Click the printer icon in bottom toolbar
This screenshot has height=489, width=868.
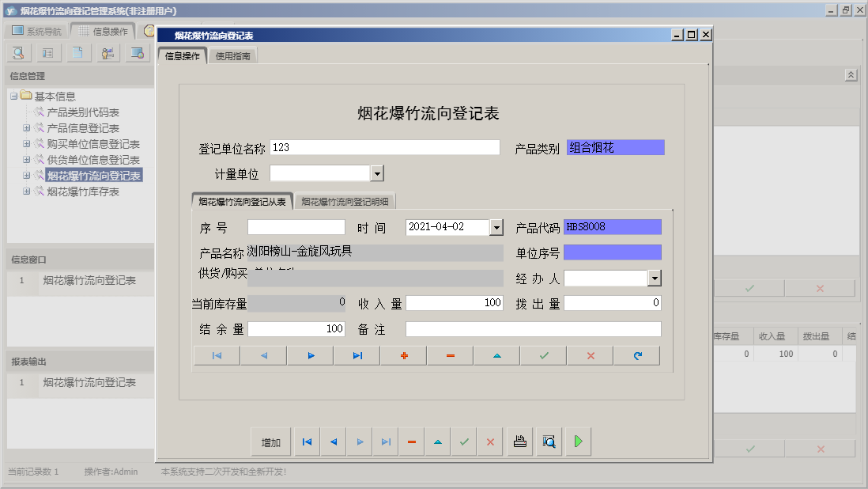click(520, 442)
